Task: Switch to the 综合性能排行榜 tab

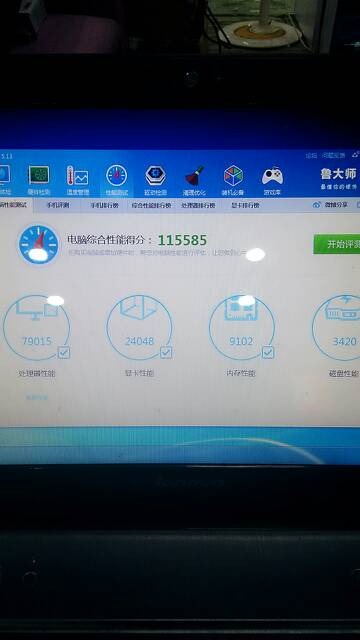Action: 151,205
